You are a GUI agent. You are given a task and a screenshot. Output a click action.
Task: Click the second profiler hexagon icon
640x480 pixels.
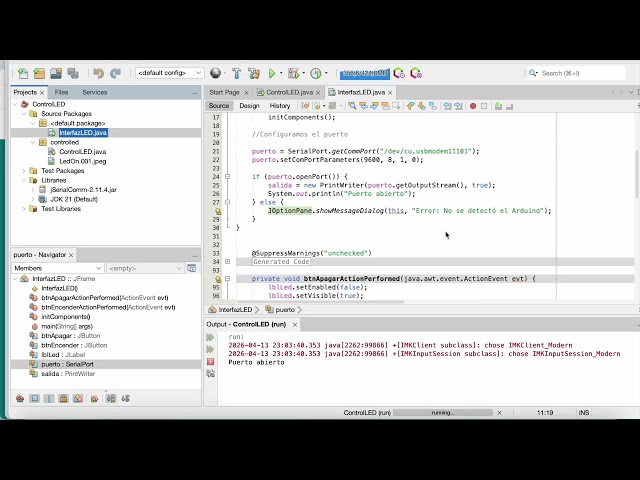coord(416,73)
